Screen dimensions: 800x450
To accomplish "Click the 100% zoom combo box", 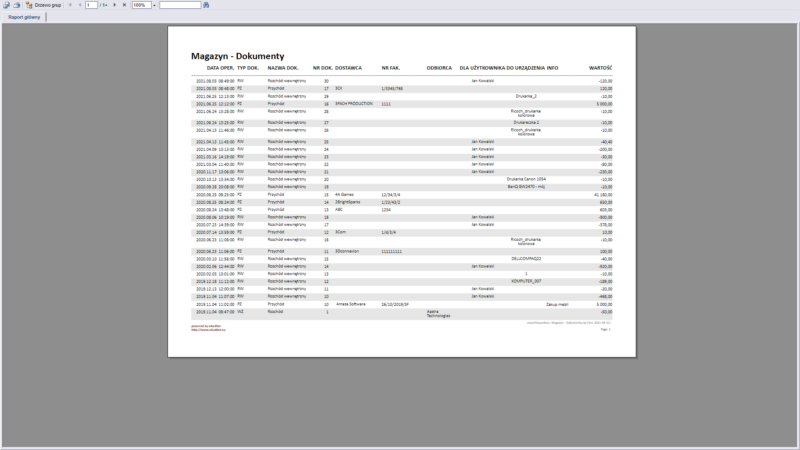I will (141, 5).
